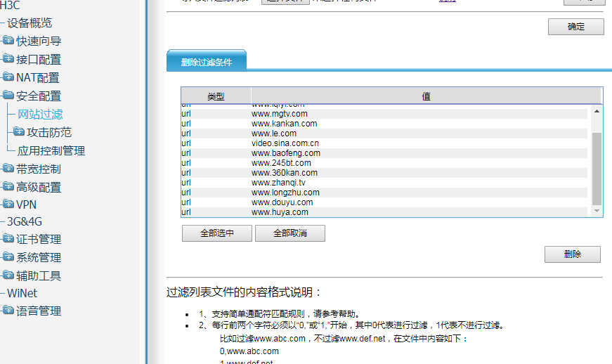Select the 删除过滤条件 tab
Image resolution: width=612 pixels, height=364 pixels.
point(207,62)
